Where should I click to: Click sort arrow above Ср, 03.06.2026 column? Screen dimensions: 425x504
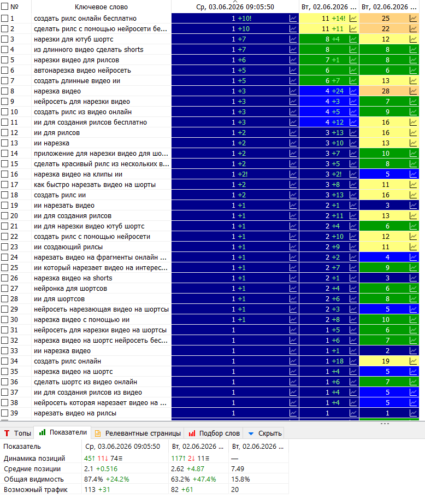(x=235, y=2)
